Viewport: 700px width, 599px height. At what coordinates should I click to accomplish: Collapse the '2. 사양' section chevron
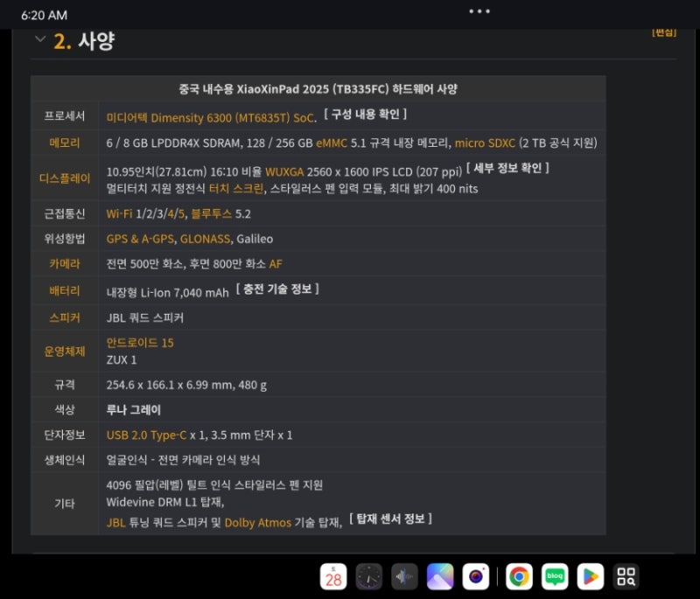[x=40, y=39]
